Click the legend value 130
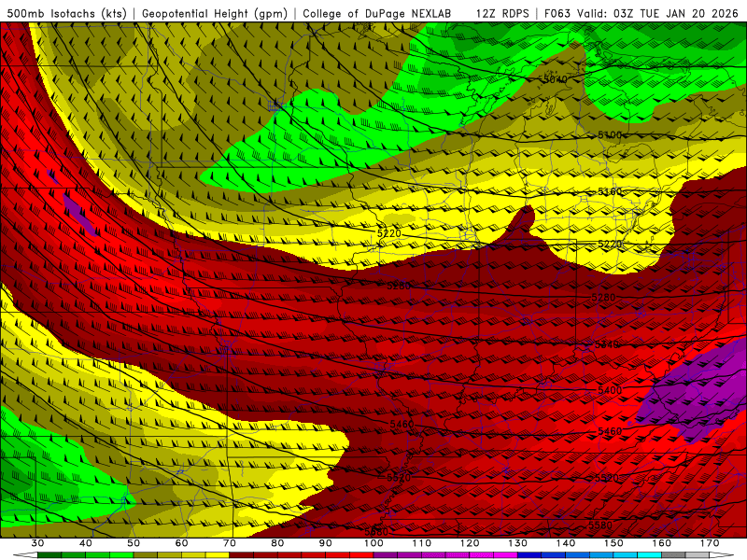 [x=518, y=543]
